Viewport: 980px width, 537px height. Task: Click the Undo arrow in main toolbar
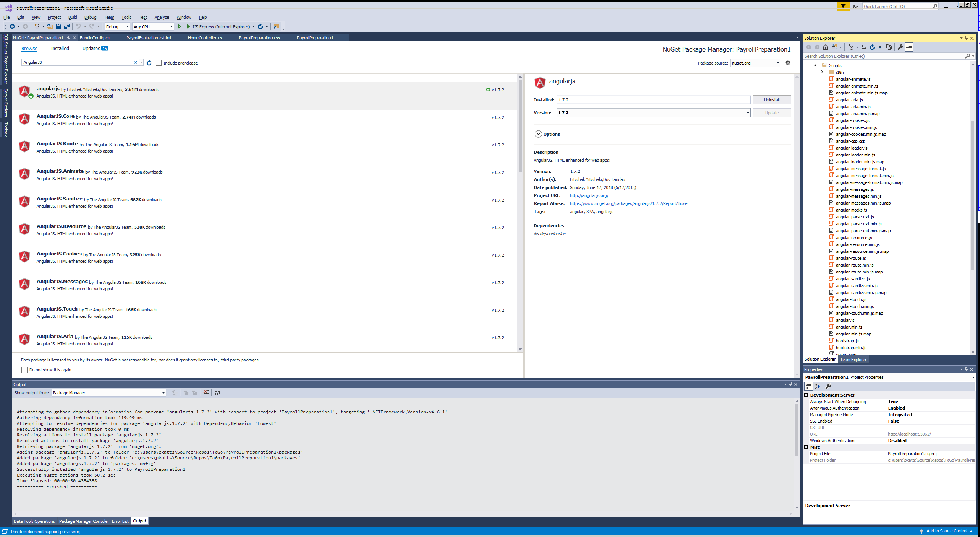[x=78, y=26]
